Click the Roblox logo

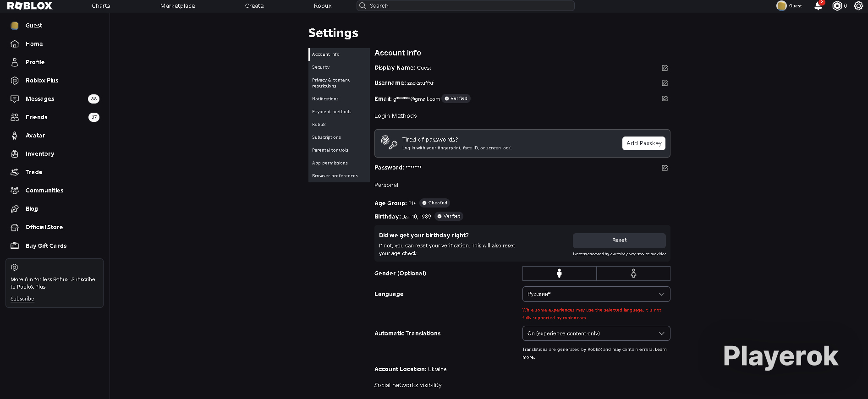(30, 5)
